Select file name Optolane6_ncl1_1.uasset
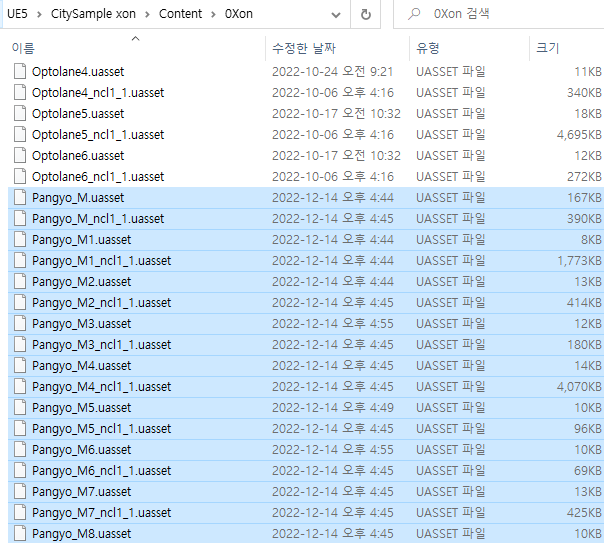The width and height of the screenshot is (604, 543). click(98, 176)
